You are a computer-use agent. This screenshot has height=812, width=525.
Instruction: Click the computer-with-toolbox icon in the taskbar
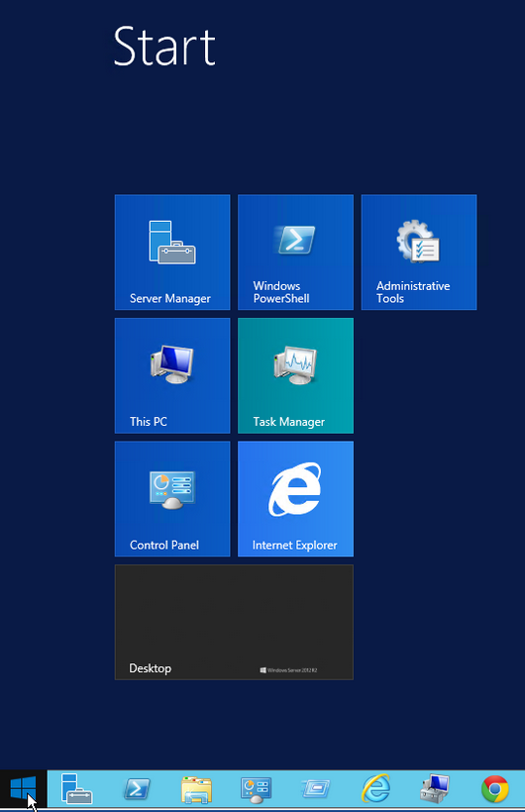(x=435, y=788)
